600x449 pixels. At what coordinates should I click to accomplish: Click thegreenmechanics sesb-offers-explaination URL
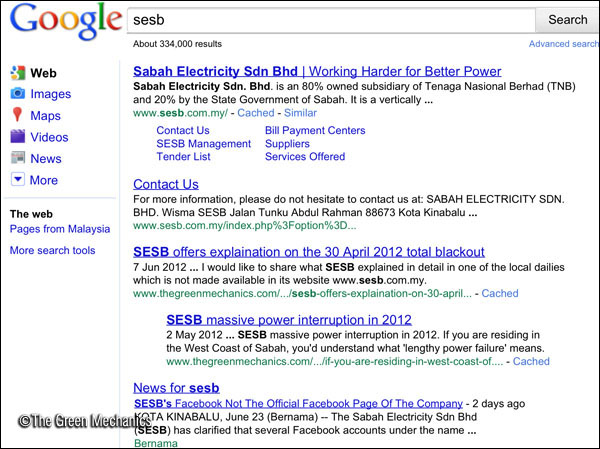pos(302,293)
